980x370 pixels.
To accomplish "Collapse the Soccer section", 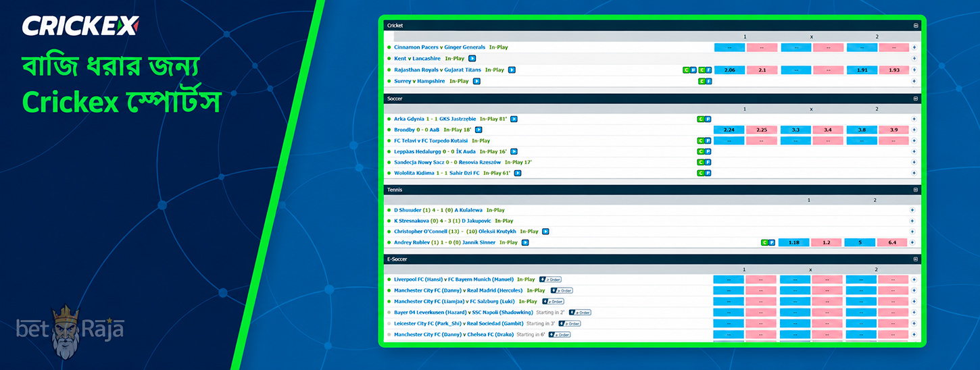I will click(916, 99).
